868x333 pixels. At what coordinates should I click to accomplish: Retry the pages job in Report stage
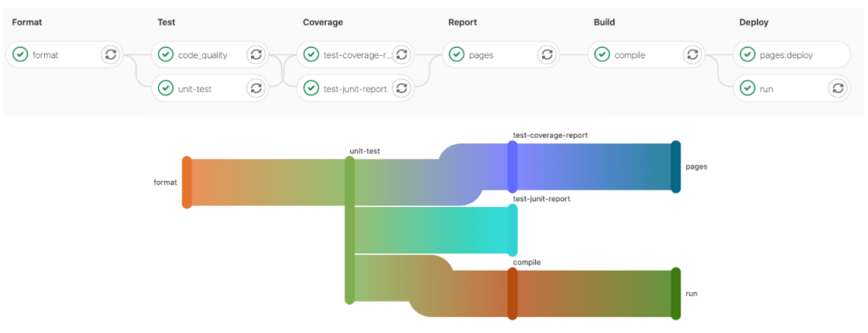point(547,54)
